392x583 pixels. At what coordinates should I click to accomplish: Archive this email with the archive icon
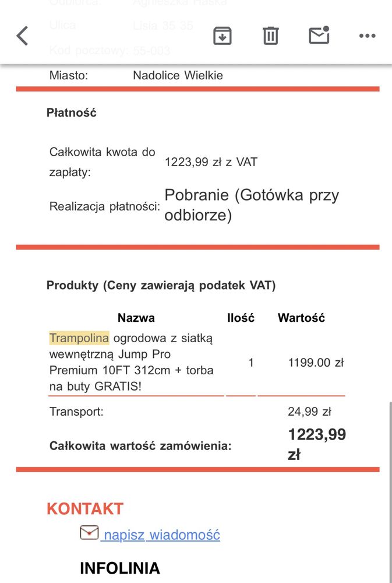[222, 36]
